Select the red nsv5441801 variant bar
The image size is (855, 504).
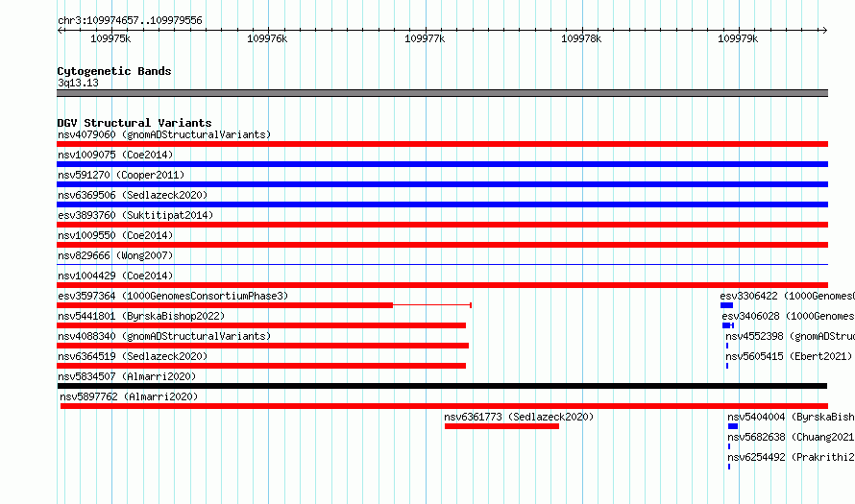[x=261, y=325]
